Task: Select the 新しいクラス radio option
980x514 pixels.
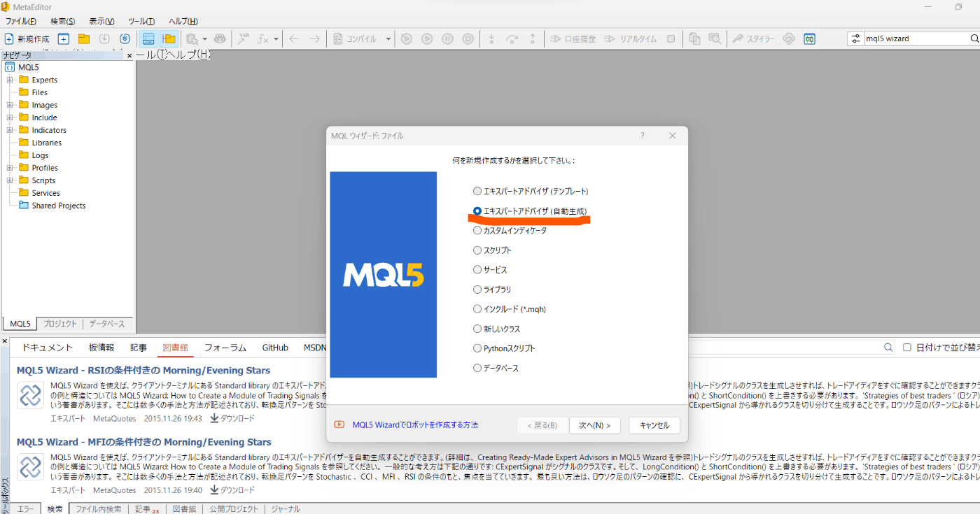Action: [496, 329]
